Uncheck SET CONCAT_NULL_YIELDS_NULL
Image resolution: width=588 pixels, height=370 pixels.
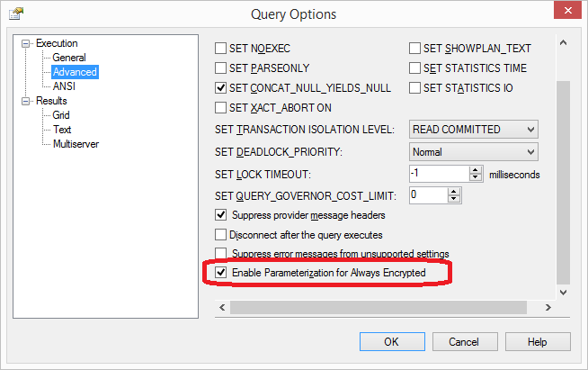point(221,88)
